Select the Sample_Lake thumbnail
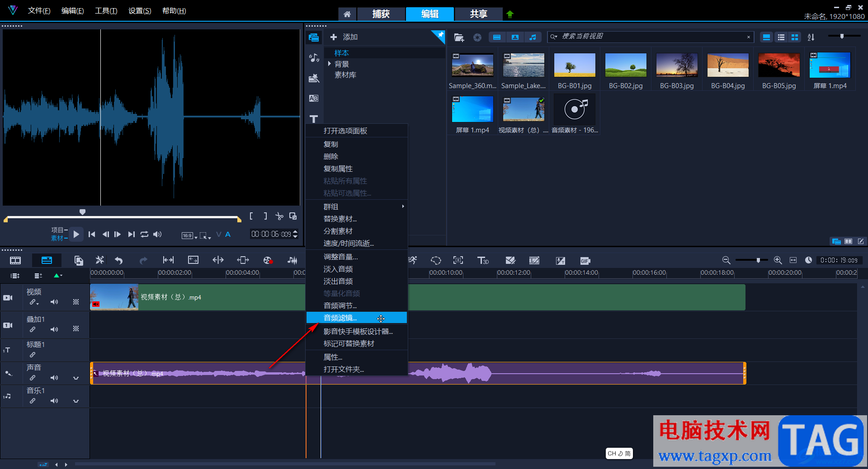 click(x=524, y=65)
